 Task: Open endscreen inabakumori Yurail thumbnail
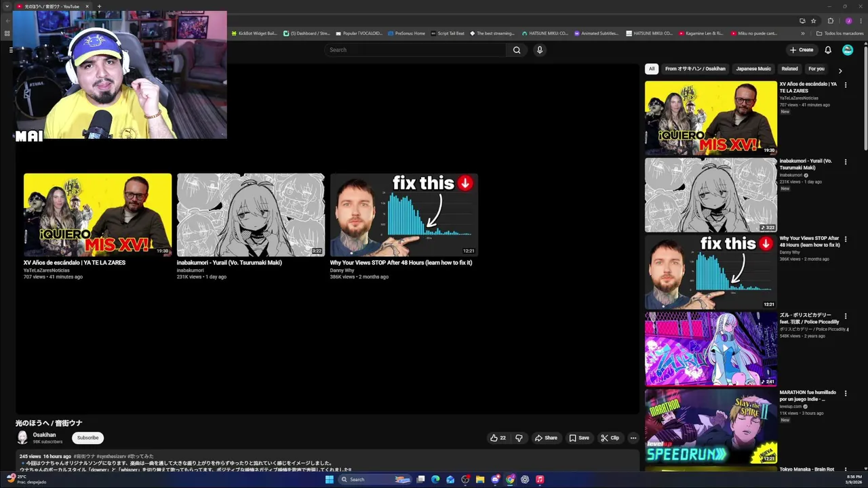click(x=251, y=215)
